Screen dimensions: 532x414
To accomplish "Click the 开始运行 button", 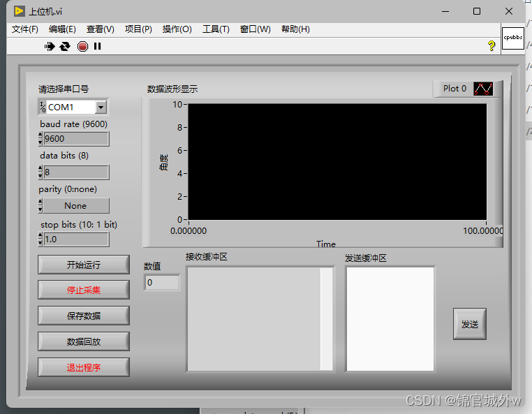I will pos(84,265).
